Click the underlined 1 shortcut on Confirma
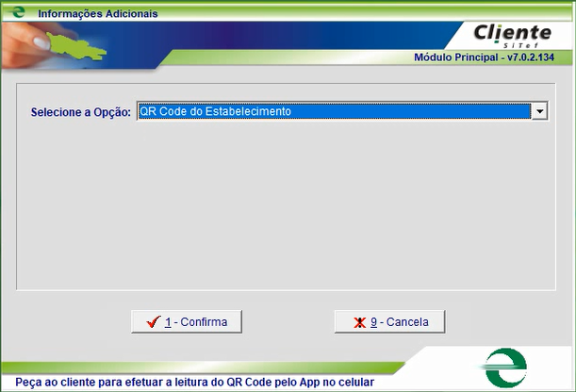Image resolution: width=576 pixels, height=392 pixels. (168, 322)
